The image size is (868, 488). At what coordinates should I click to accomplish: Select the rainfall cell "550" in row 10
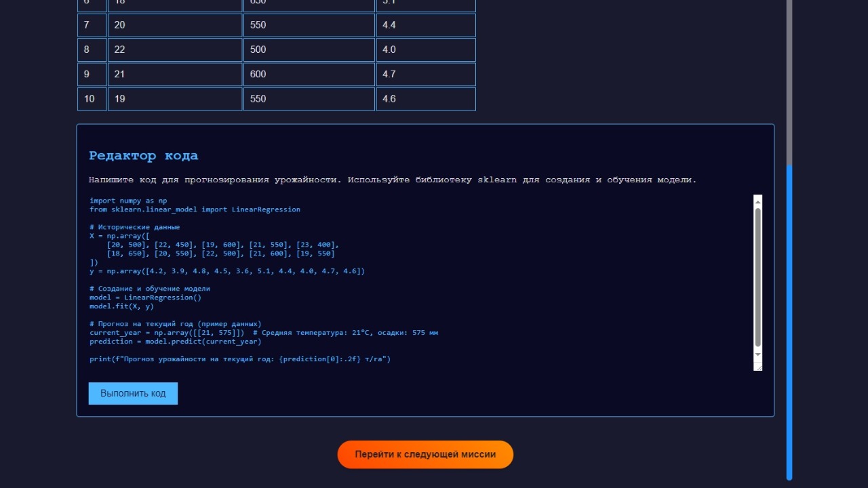(x=309, y=98)
